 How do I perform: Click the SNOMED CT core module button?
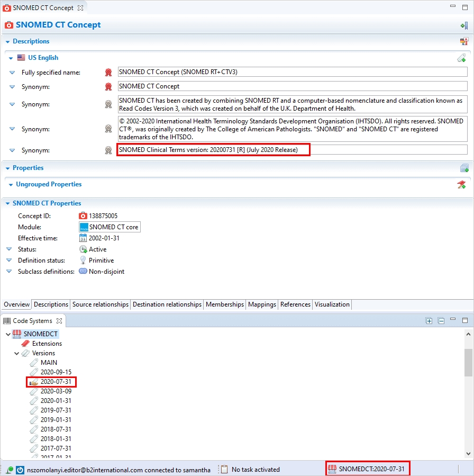coord(110,227)
